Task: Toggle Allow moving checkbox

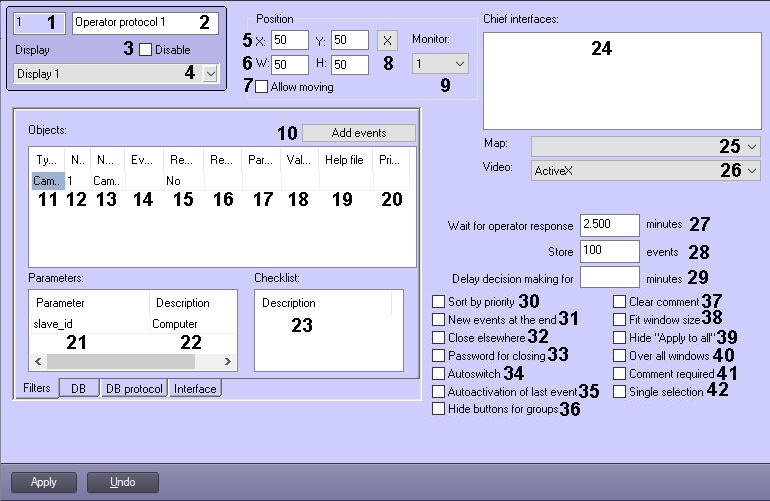Action: pos(262,87)
